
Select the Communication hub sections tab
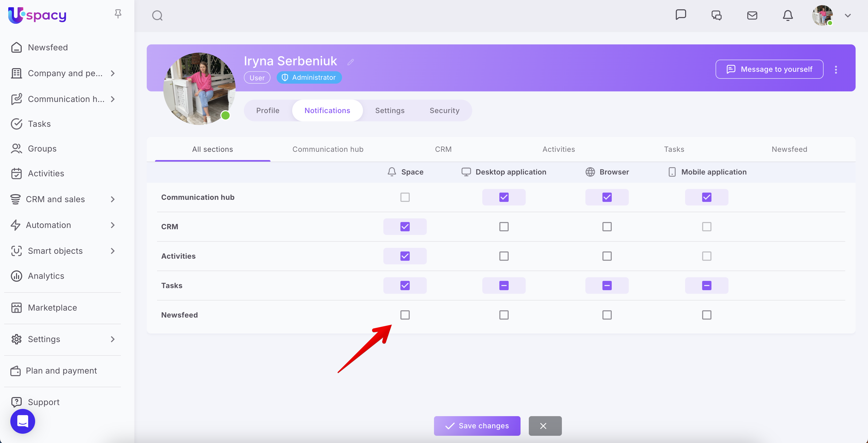[x=328, y=149]
